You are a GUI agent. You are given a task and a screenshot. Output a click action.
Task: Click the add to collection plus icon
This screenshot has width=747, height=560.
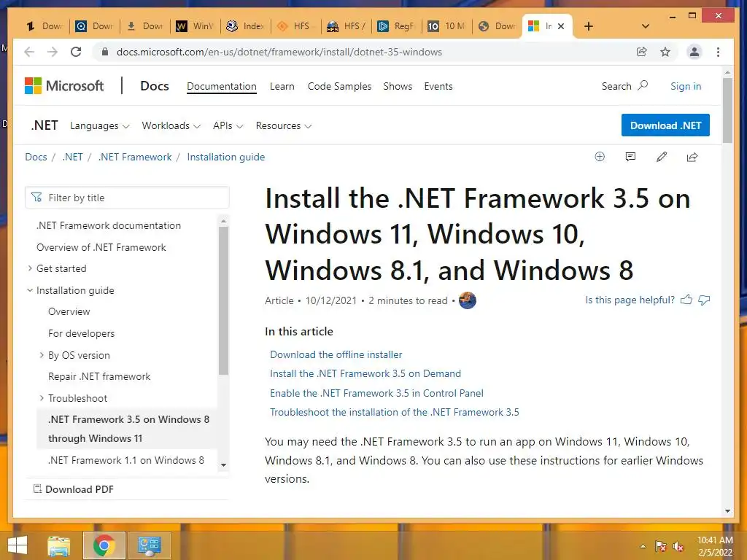point(600,157)
